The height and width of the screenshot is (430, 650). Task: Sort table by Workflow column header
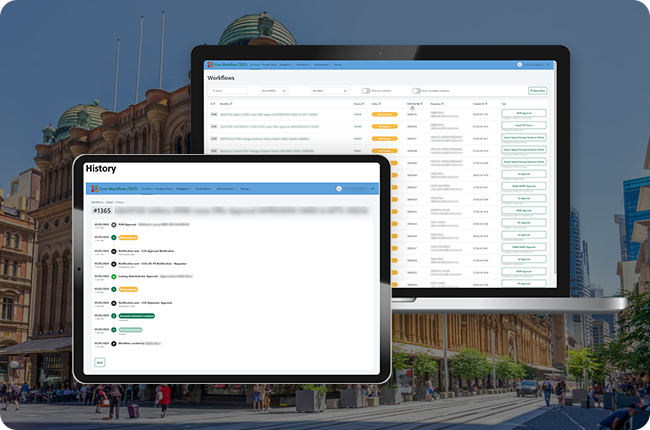[226, 104]
